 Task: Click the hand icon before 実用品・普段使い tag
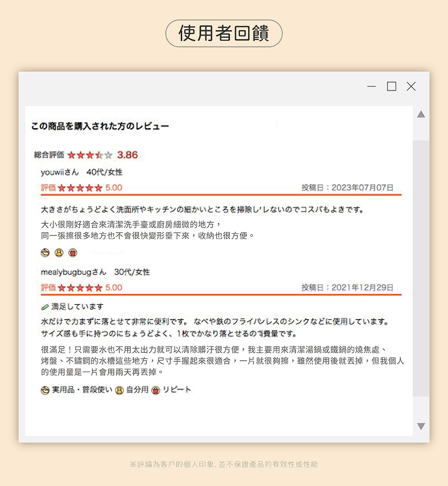44,390
